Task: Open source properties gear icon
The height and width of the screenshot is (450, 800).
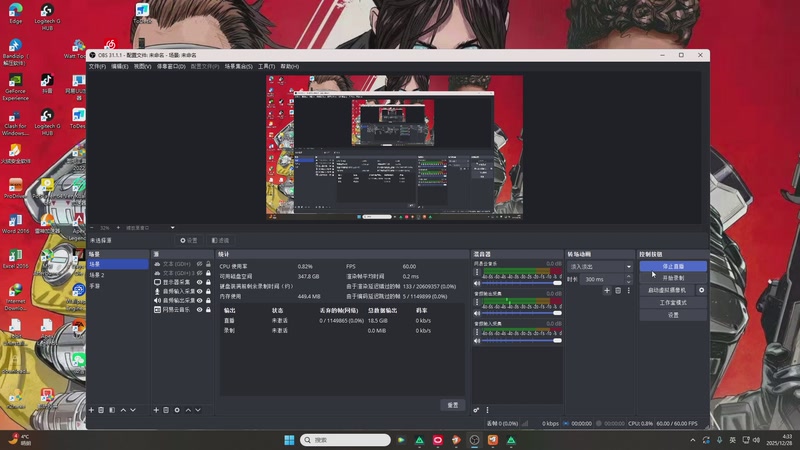Action: 177,410
